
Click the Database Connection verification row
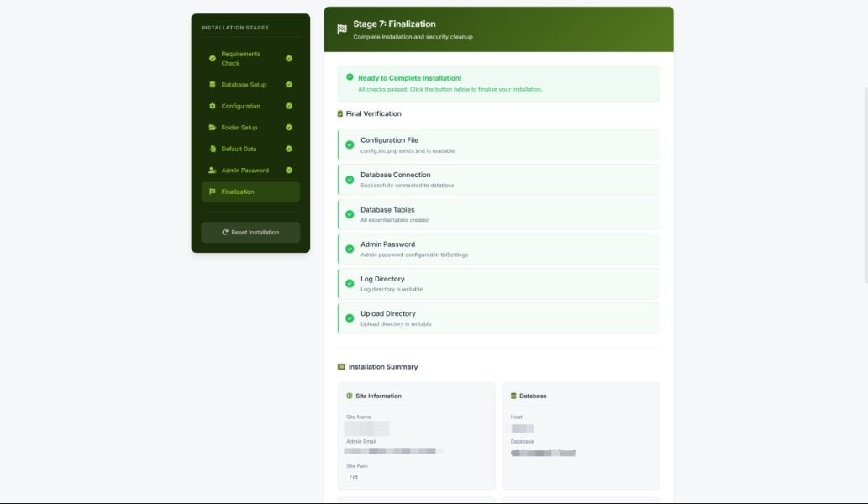(499, 180)
